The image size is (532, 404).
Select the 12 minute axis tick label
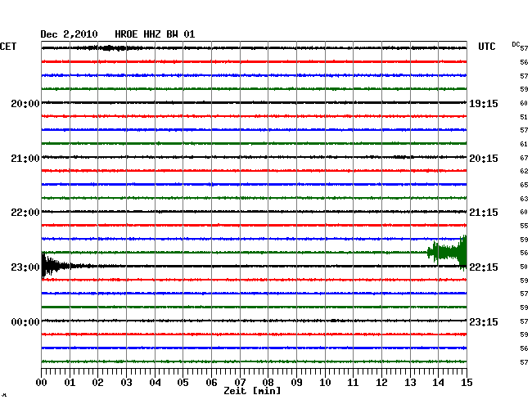[381, 383]
